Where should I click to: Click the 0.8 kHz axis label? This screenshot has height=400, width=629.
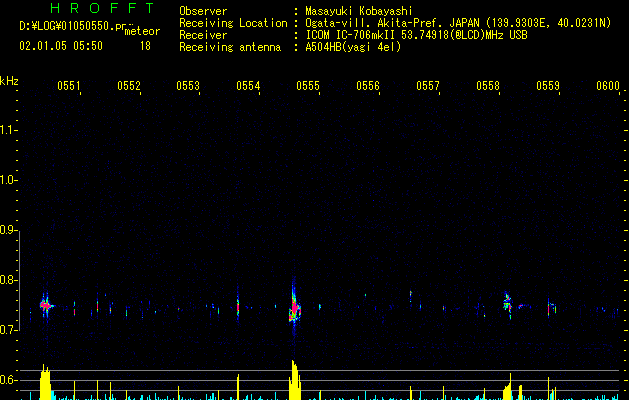[8, 280]
